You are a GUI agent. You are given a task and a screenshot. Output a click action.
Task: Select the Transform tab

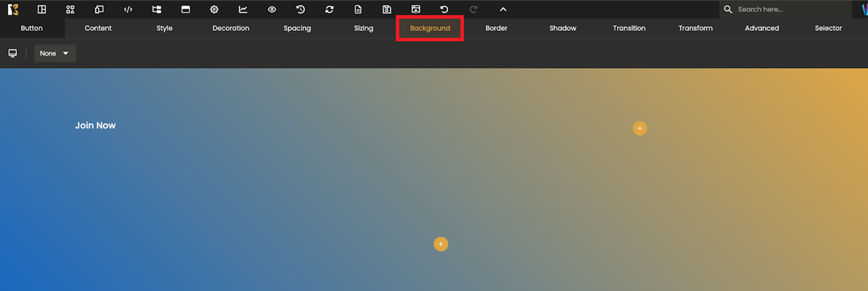[695, 28]
